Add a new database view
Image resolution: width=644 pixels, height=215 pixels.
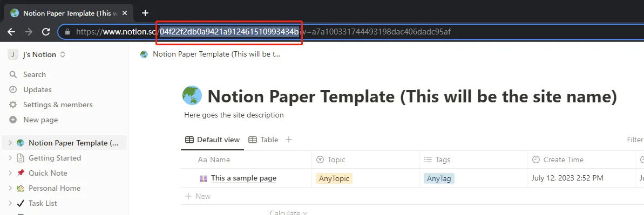(289, 140)
